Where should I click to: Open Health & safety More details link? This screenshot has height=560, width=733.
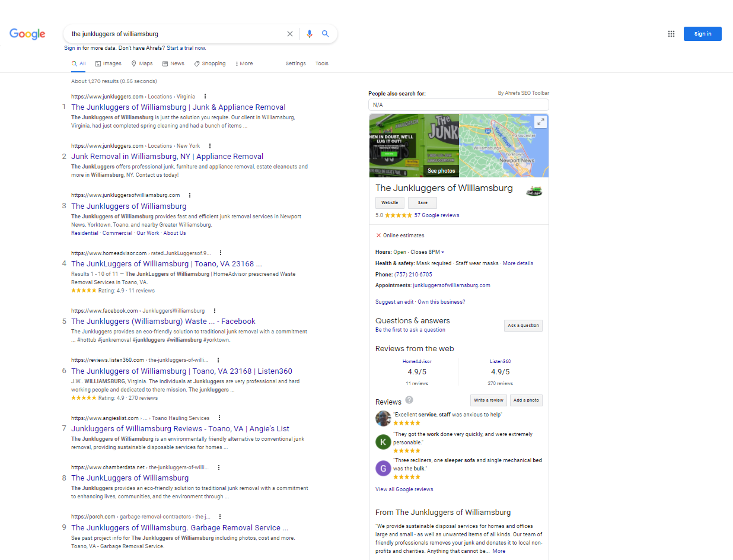(518, 263)
